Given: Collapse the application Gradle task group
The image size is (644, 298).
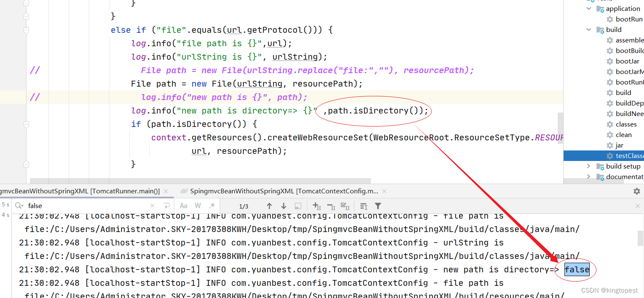Looking at the screenshot, I should click(x=588, y=8).
